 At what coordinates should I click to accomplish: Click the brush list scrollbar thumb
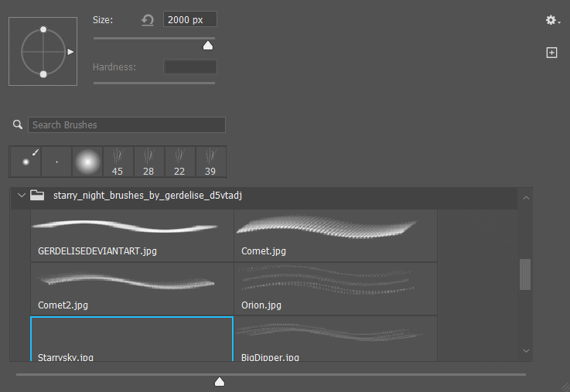[x=525, y=274]
